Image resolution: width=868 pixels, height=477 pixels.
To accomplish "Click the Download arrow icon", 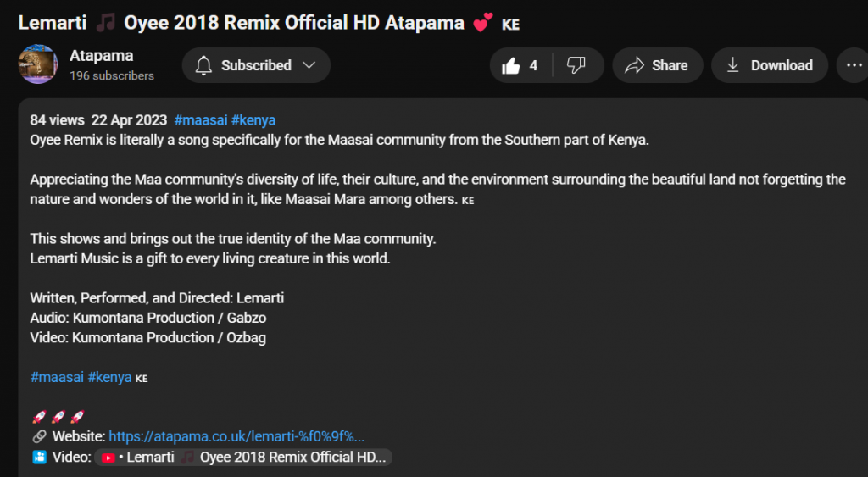I will (x=733, y=65).
